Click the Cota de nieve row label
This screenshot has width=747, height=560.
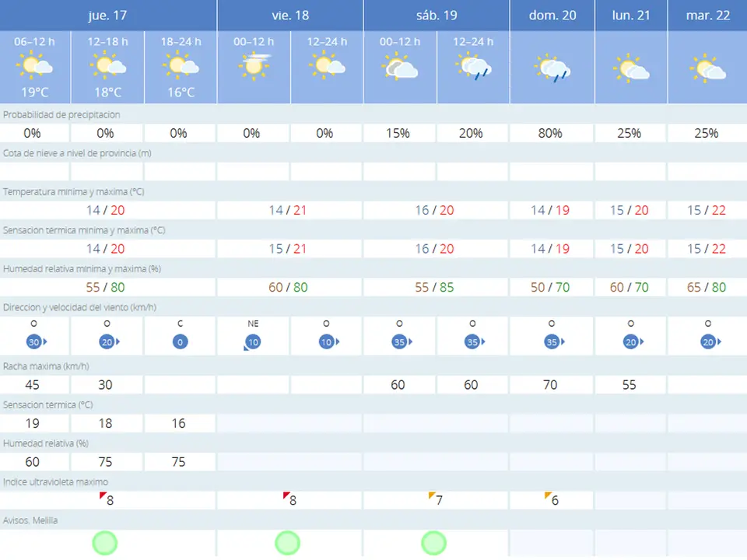(77, 153)
